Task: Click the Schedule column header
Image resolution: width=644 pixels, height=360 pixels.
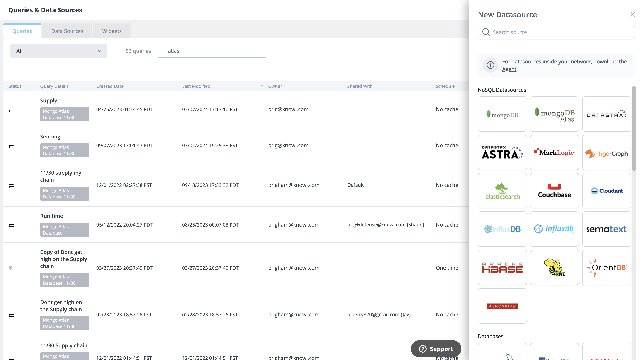Action: [445, 86]
